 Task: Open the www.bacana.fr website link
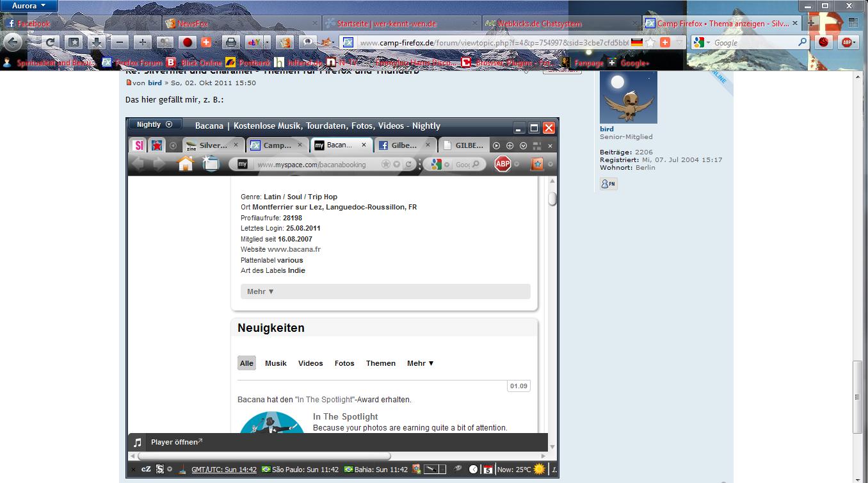(294, 249)
